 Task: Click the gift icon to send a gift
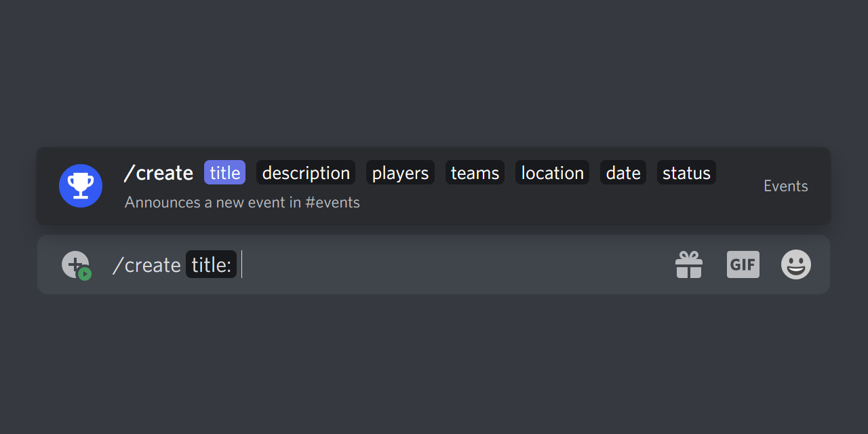click(689, 264)
